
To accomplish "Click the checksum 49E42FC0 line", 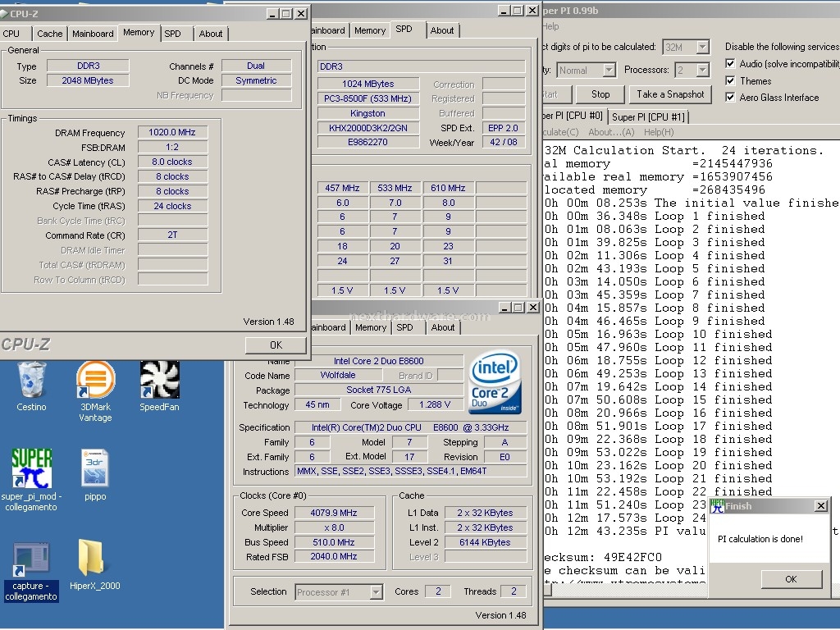I will point(603,557).
